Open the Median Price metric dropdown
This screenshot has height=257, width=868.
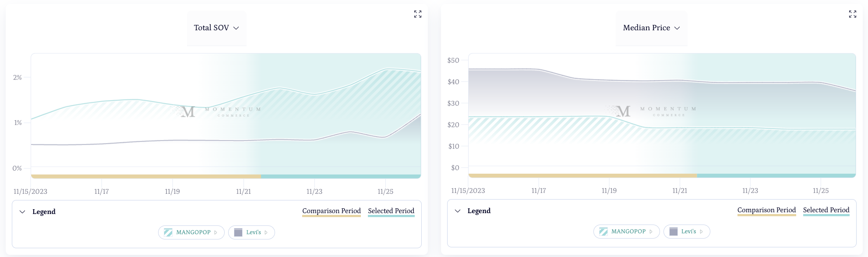coord(651,28)
